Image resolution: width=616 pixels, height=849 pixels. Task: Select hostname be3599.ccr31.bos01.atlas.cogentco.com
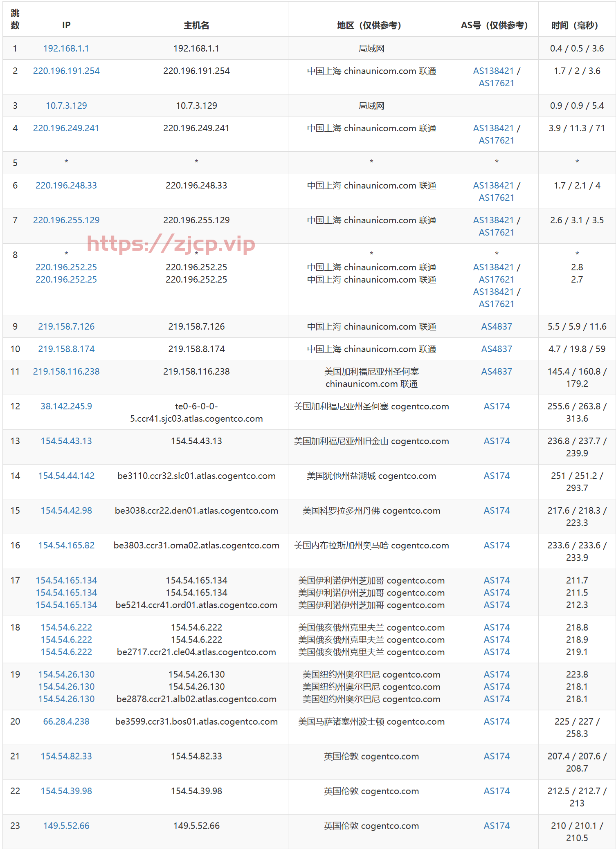click(x=196, y=721)
